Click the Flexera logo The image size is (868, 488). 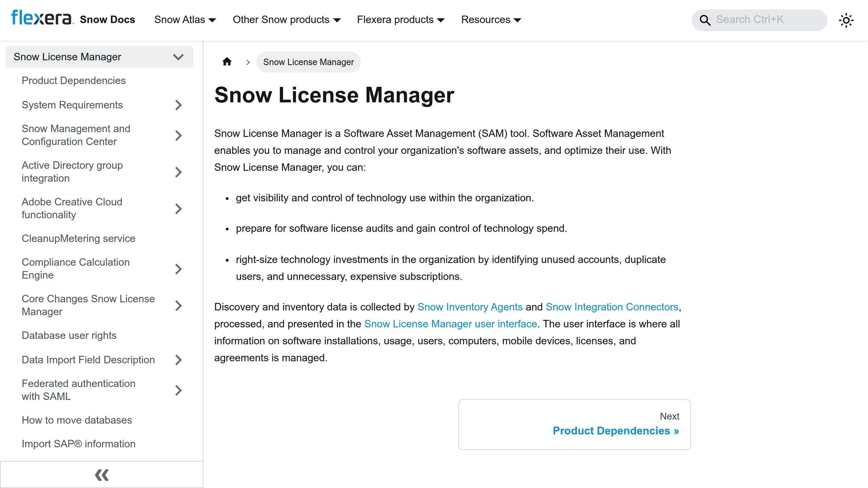pyautogui.click(x=42, y=18)
